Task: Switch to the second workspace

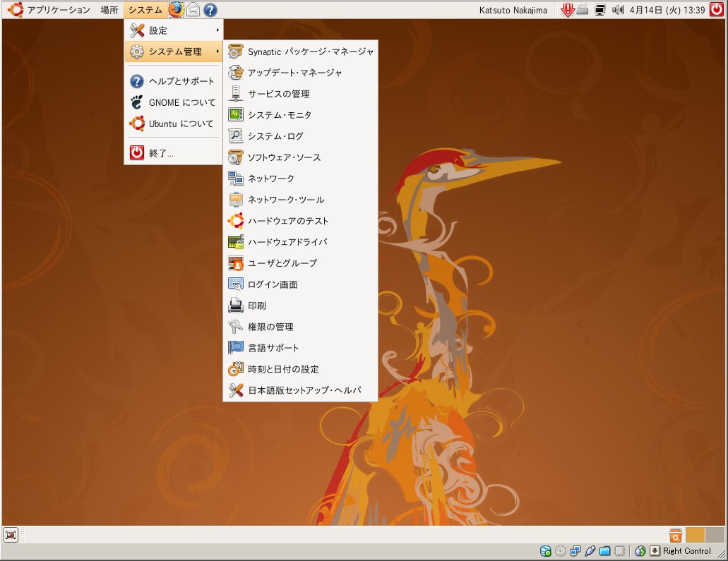Action: click(715, 535)
